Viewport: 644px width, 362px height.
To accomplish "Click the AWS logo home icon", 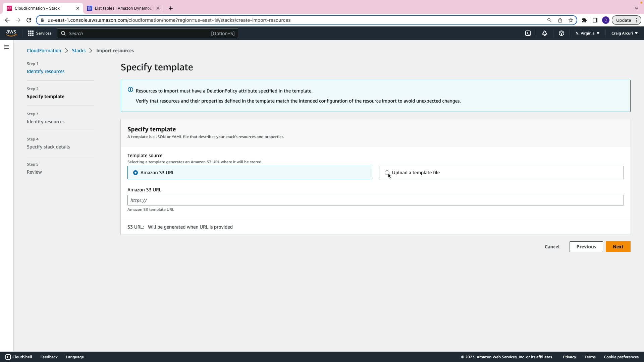I will pos(11,33).
